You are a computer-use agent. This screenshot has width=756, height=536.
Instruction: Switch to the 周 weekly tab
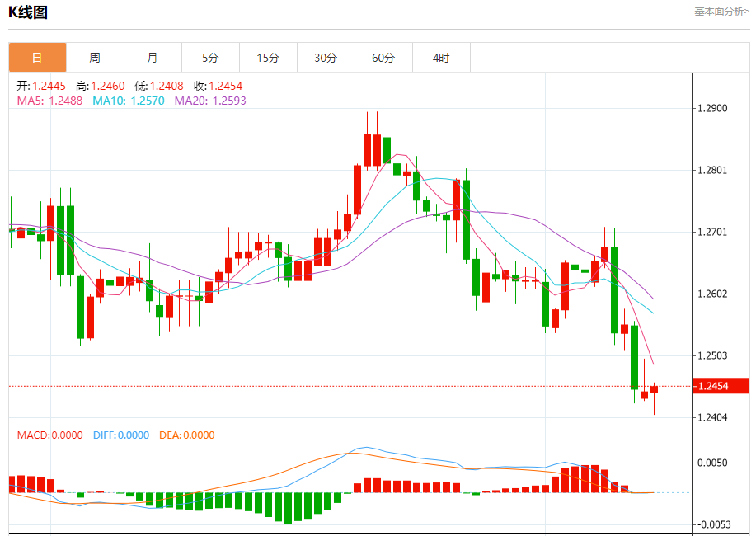(x=95, y=58)
